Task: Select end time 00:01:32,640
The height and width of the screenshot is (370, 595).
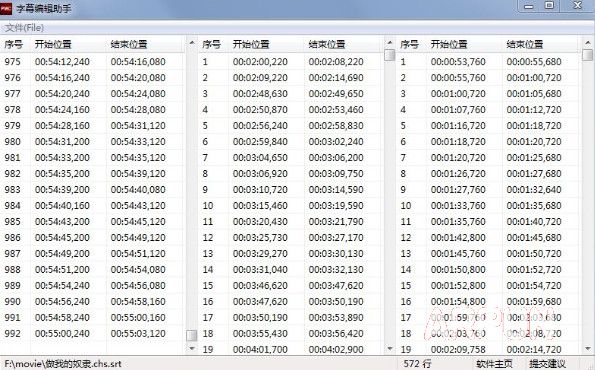Action: (x=534, y=189)
